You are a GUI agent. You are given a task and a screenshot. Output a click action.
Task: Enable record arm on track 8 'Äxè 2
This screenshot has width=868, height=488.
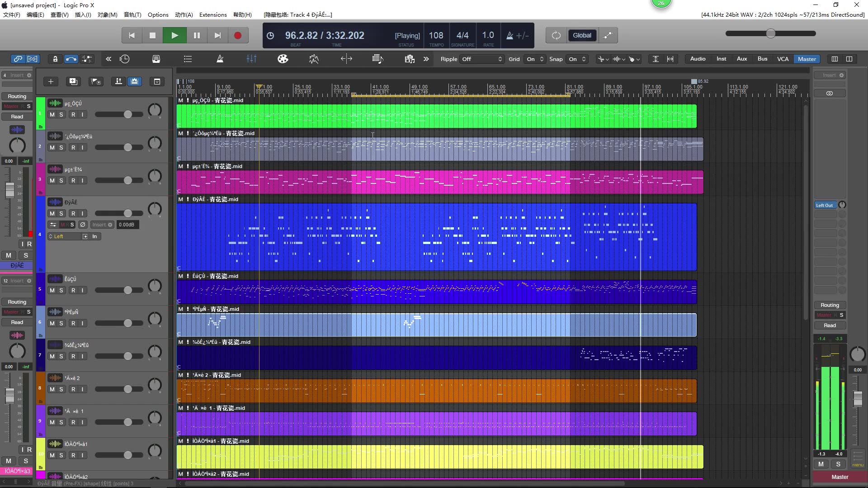(74, 389)
